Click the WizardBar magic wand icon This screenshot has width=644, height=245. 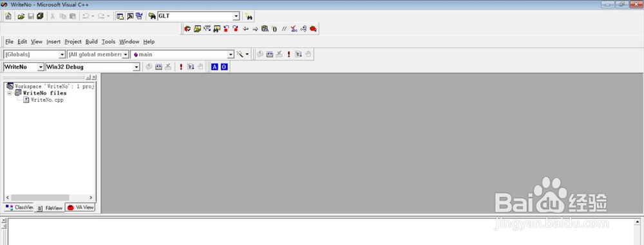240,54
